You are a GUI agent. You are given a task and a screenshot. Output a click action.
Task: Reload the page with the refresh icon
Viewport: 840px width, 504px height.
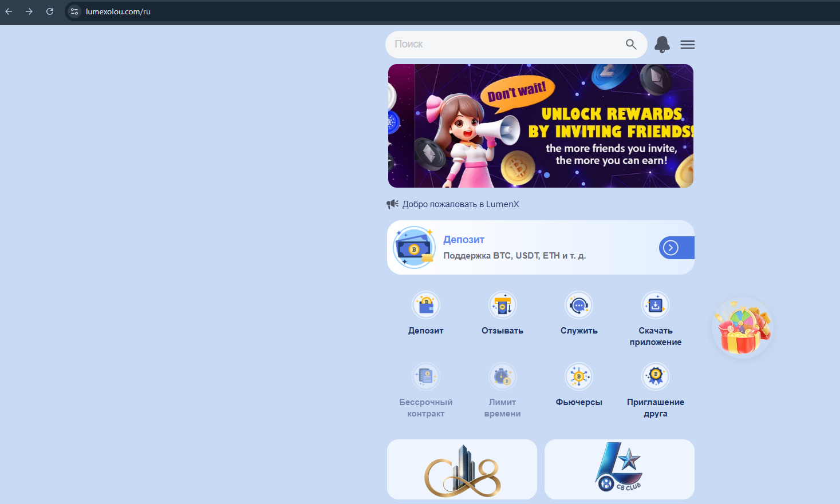(50, 11)
